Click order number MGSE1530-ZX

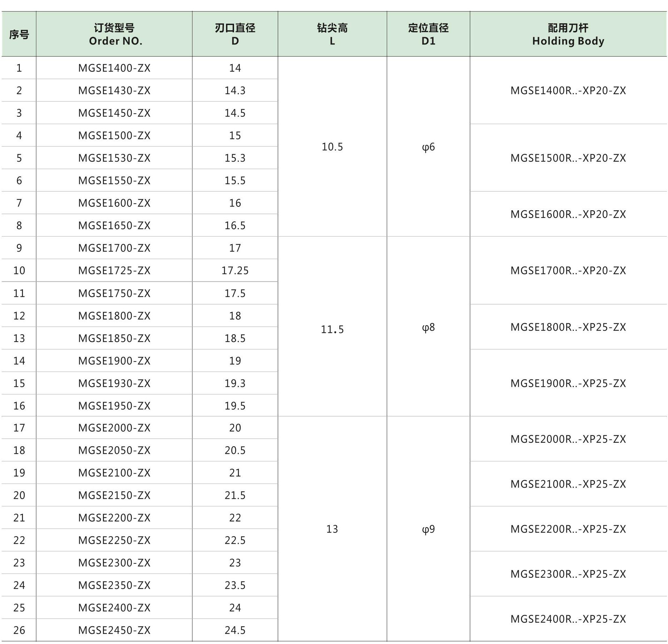114,158
